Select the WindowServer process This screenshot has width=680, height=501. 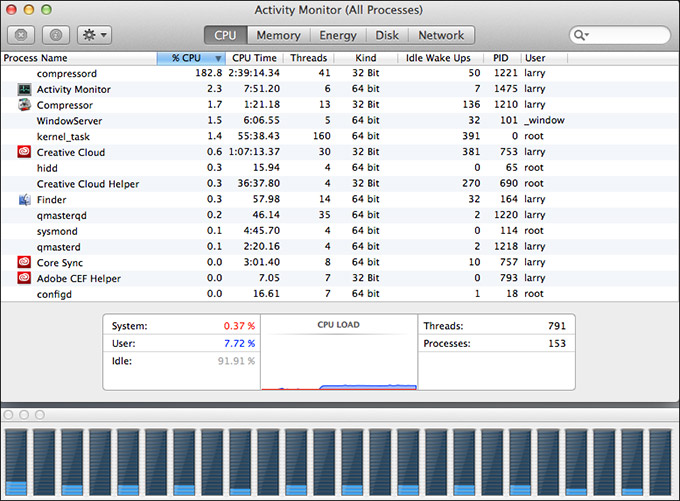[x=340, y=121]
